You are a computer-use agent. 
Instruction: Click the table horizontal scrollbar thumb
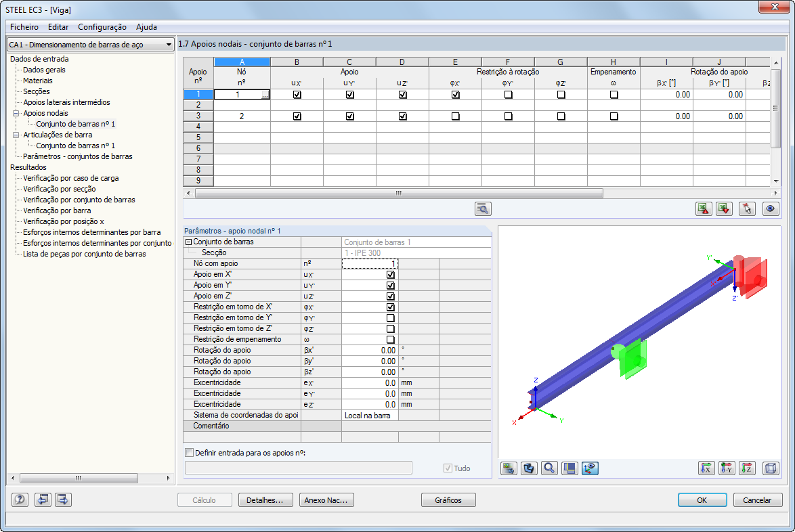coord(399,193)
